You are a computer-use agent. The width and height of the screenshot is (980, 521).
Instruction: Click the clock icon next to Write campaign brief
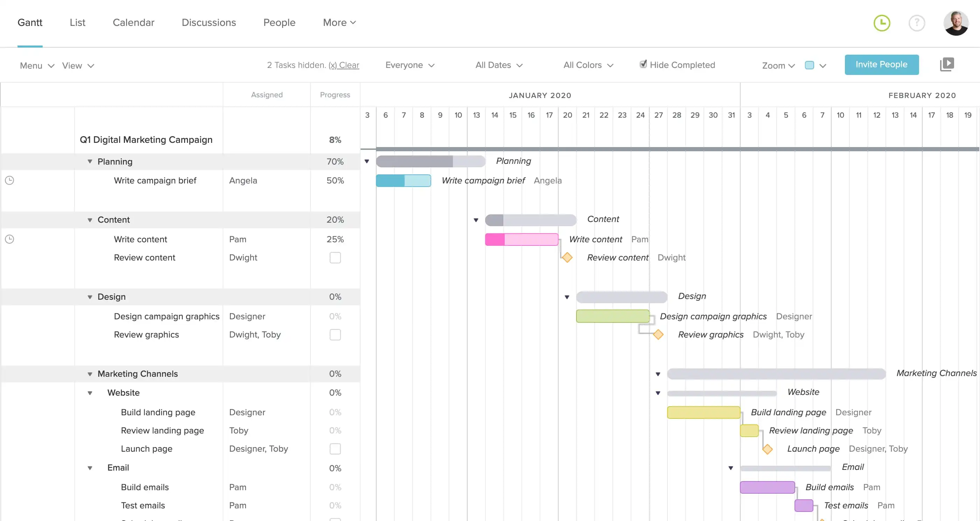(x=9, y=180)
